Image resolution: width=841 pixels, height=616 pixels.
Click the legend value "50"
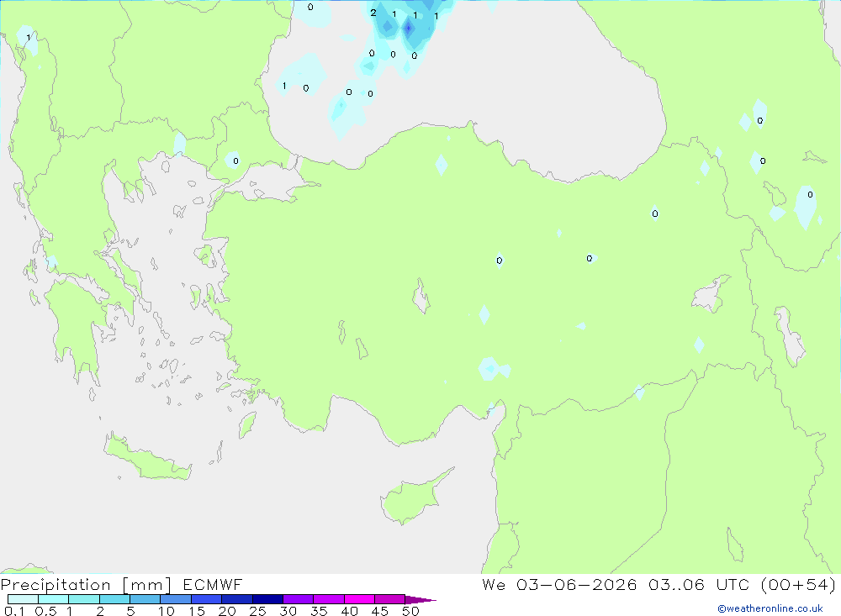(x=410, y=611)
